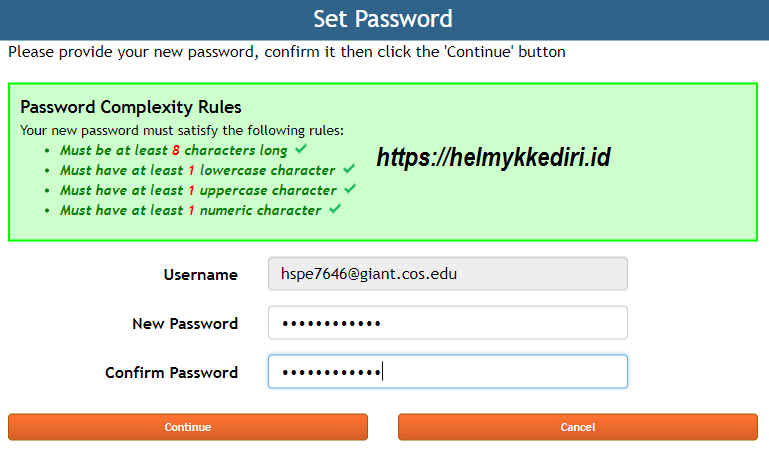Click the New Password label
The width and height of the screenshot is (769, 449).
coord(185,324)
